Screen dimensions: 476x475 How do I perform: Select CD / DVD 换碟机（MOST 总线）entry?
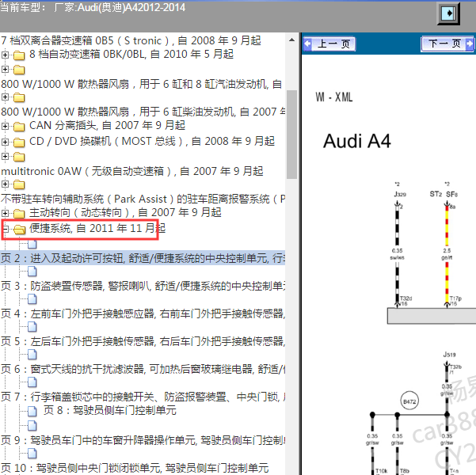(x=152, y=141)
